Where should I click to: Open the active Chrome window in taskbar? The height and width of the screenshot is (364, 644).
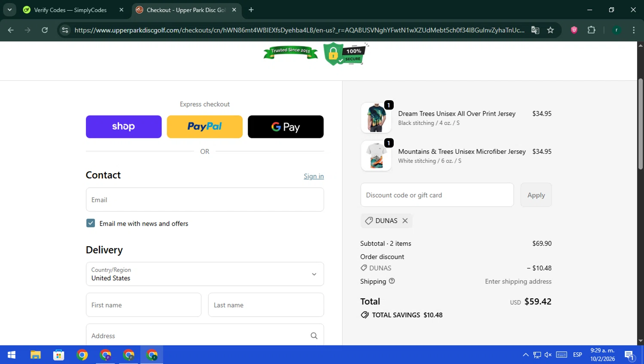pyautogui.click(x=152, y=355)
